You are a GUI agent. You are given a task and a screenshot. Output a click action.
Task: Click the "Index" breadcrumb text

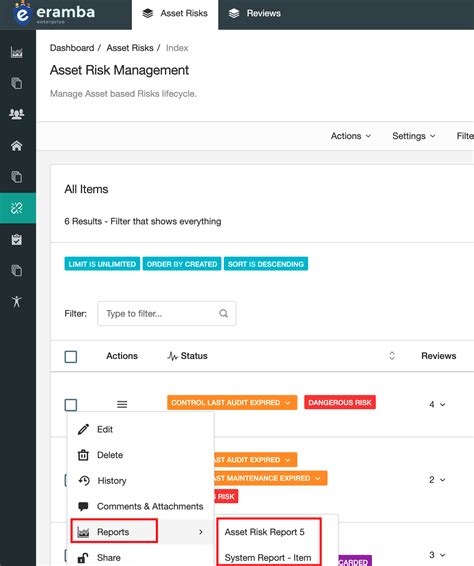click(x=177, y=48)
